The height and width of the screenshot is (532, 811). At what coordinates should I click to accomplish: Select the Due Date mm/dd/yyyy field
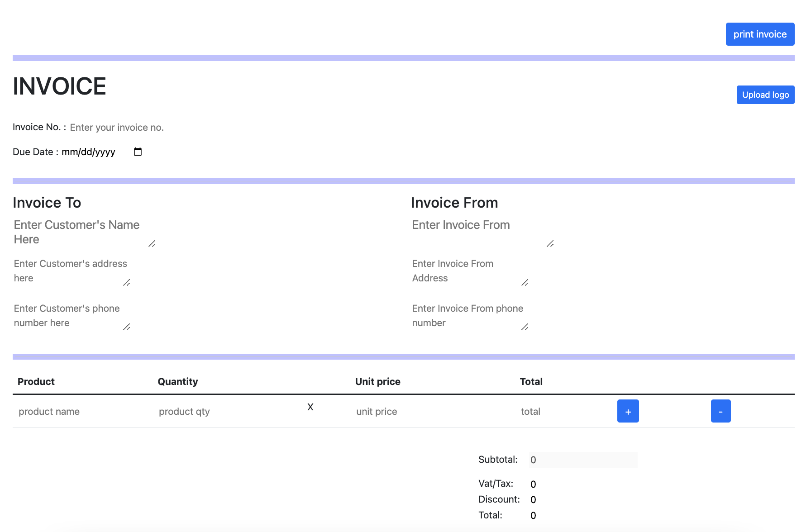point(88,152)
